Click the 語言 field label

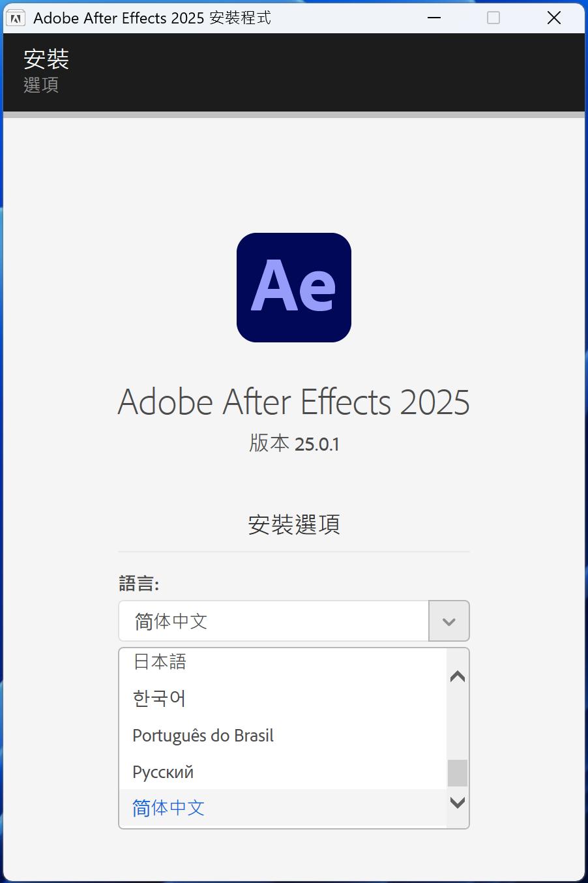pos(139,583)
